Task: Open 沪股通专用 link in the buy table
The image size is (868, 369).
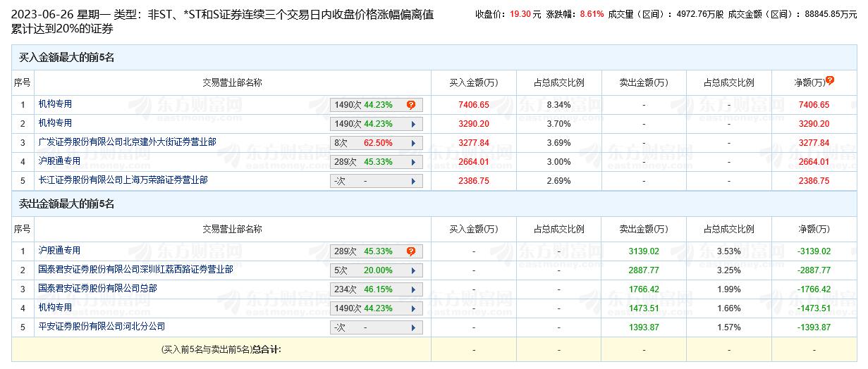Action: pyautogui.click(x=59, y=161)
